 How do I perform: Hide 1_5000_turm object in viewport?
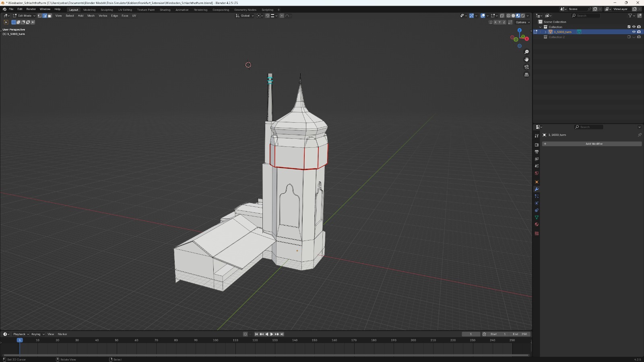634,32
